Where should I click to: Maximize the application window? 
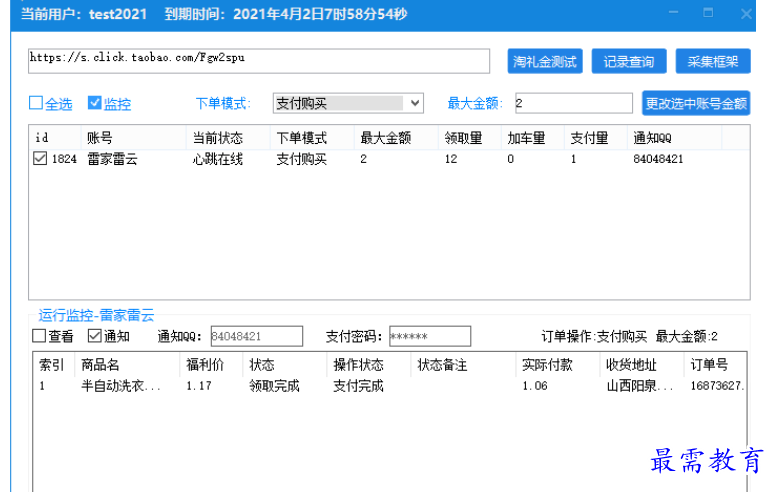point(708,13)
